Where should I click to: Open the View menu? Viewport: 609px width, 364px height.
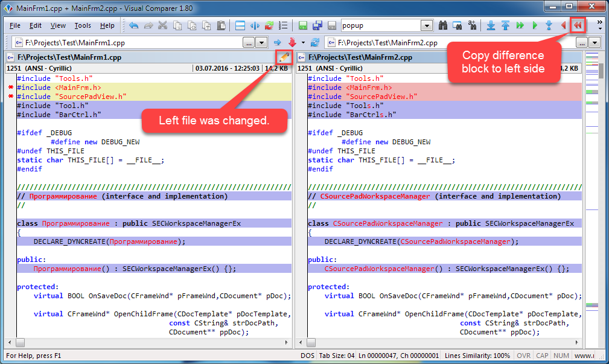pos(58,26)
